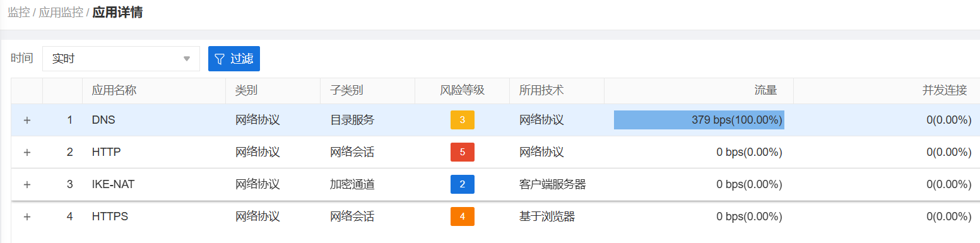980x243 pixels.
Task: Sort by 流量 column header
Action: click(765, 90)
